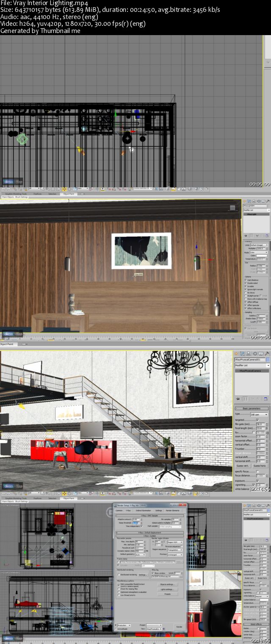Click Presets button in Render Setup
The image size is (271, 644).
click(168, 594)
